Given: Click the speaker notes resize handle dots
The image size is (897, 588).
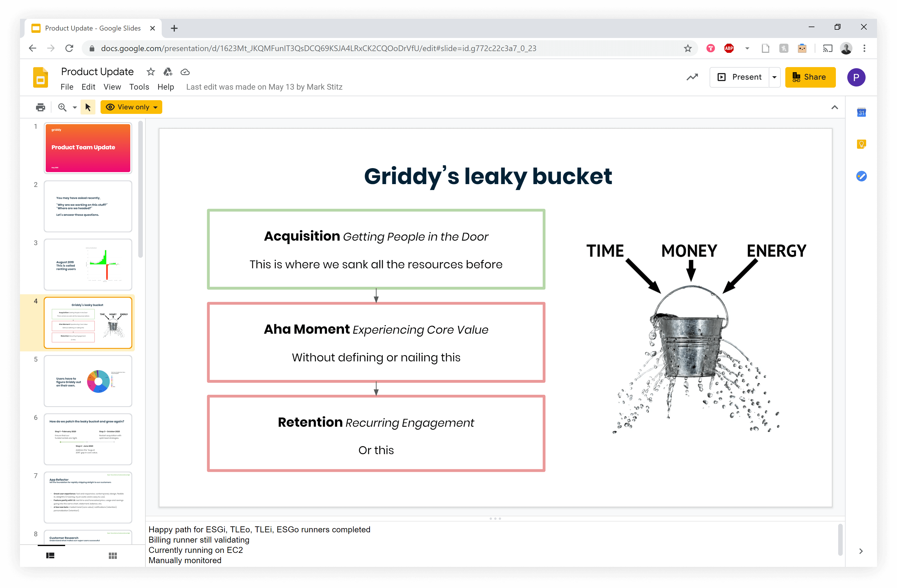Looking at the screenshot, I should pos(495,519).
